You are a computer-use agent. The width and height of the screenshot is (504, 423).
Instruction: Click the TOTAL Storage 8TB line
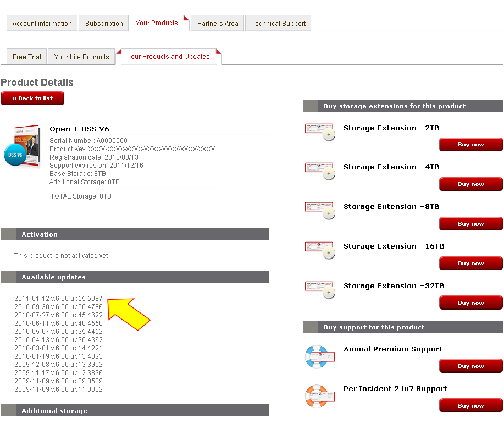pyautogui.click(x=81, y=196)
